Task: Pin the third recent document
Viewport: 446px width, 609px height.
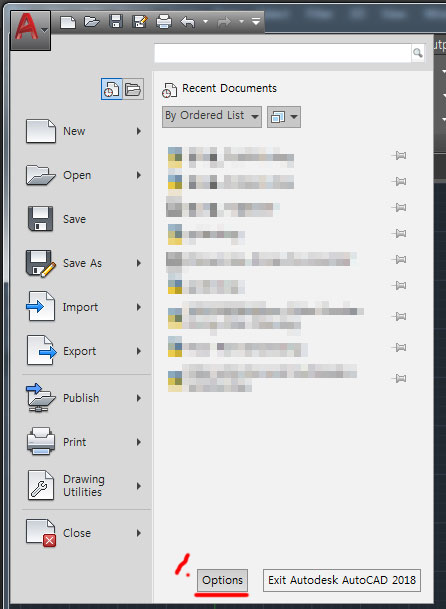Action: (x=399, y=207)
